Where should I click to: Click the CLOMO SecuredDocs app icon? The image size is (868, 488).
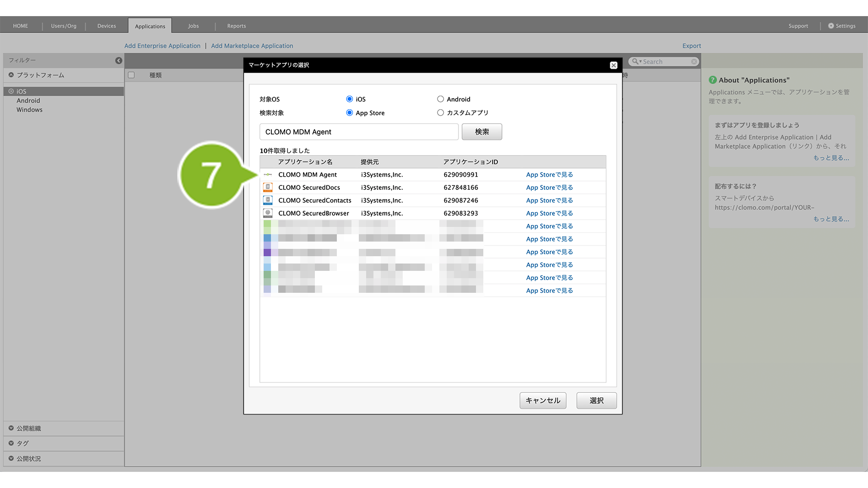(268, 187)
